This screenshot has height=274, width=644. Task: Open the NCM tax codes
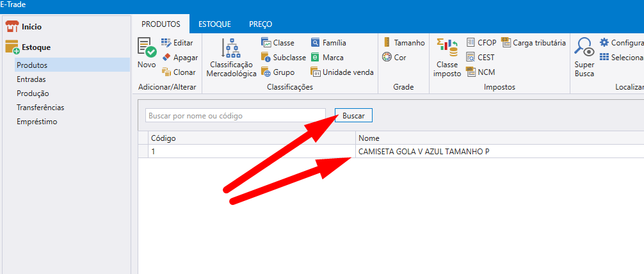(471, 72)
